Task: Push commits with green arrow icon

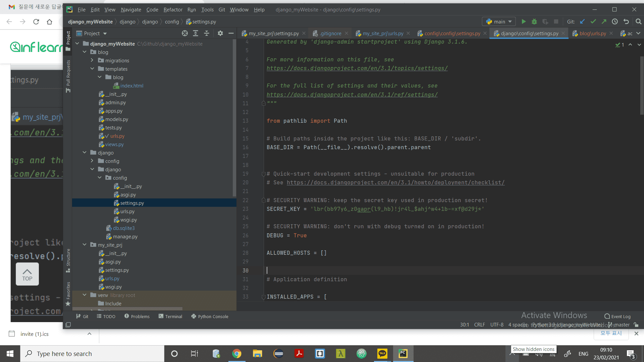Action: coord(604,21)
